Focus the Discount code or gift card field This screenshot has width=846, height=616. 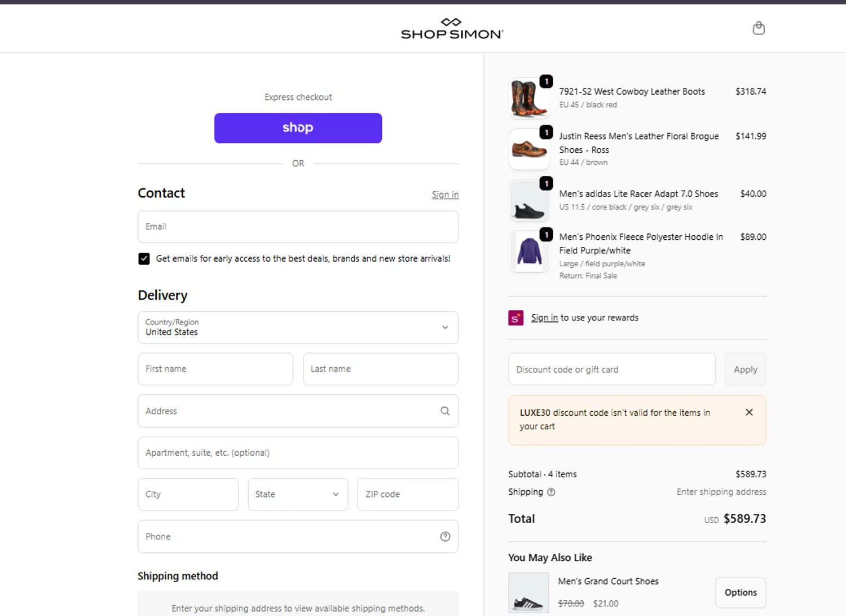pyautogui.click(x=612, y=369)
